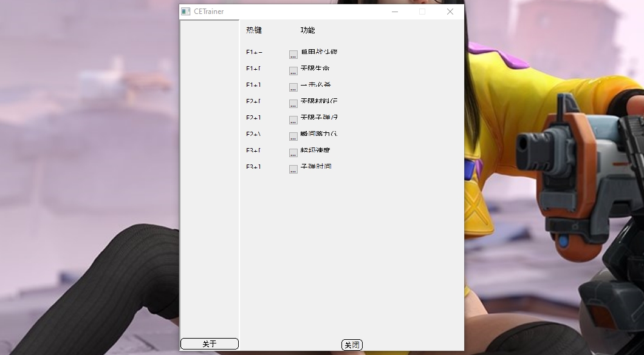Close the CETrainer window with X
Screen dimensions: 644x355
point(450,12)
